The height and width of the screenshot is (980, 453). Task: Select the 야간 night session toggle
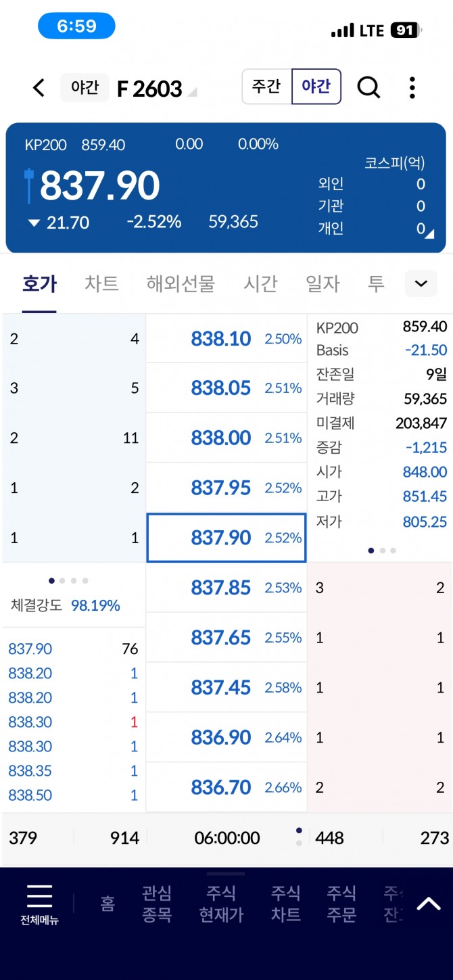coord(316,87)
